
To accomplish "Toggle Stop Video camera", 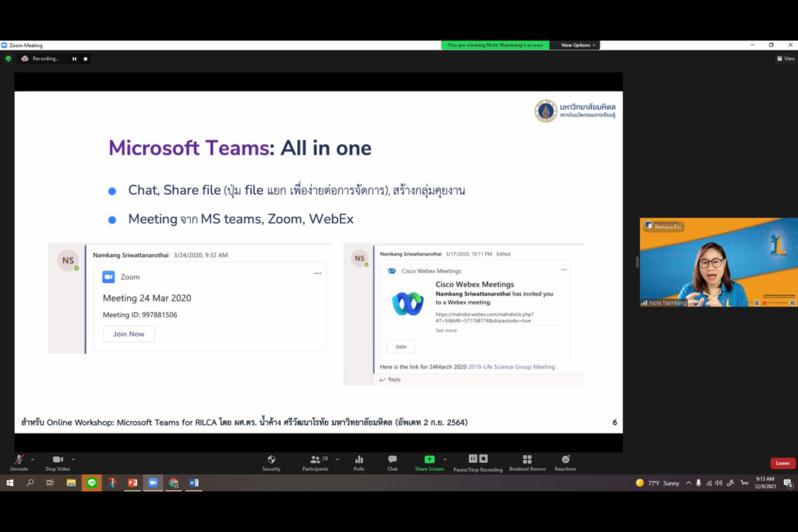I will point(58,460).
